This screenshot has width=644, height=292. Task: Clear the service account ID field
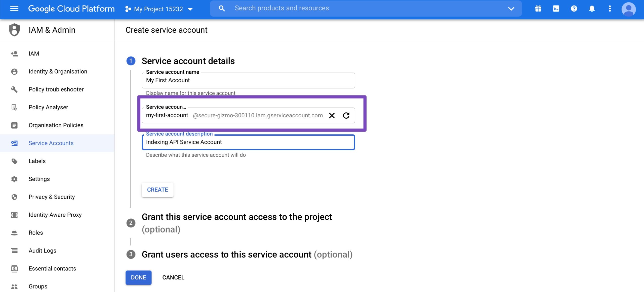click(332, 116)
